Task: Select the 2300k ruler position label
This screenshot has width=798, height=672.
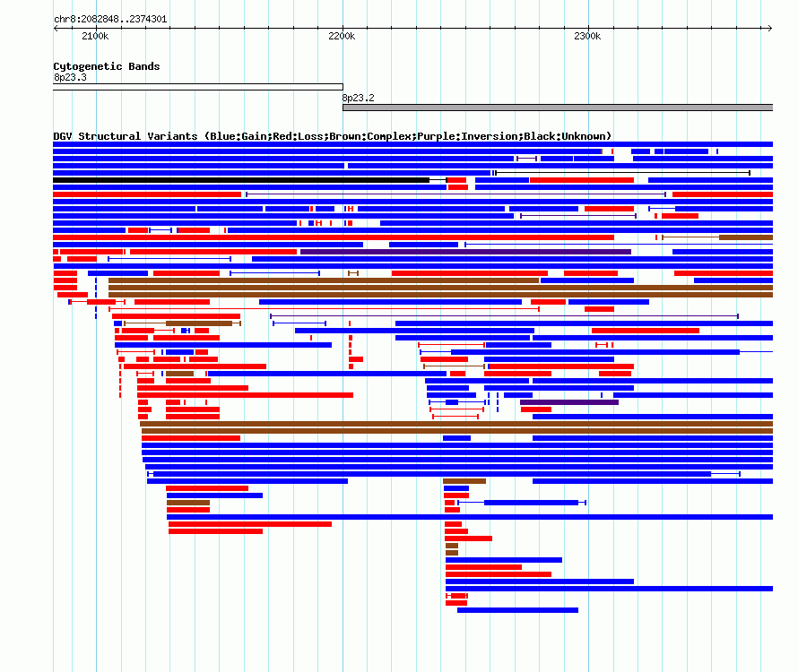Action: (x=587, y=36)
